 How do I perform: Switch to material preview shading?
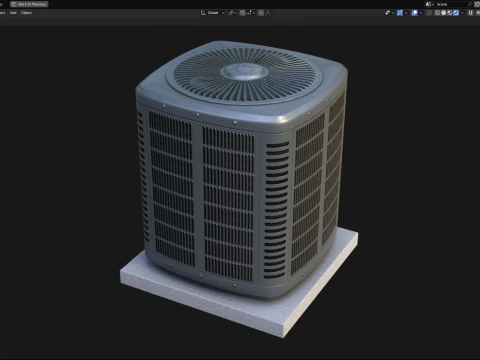point(450,13)
